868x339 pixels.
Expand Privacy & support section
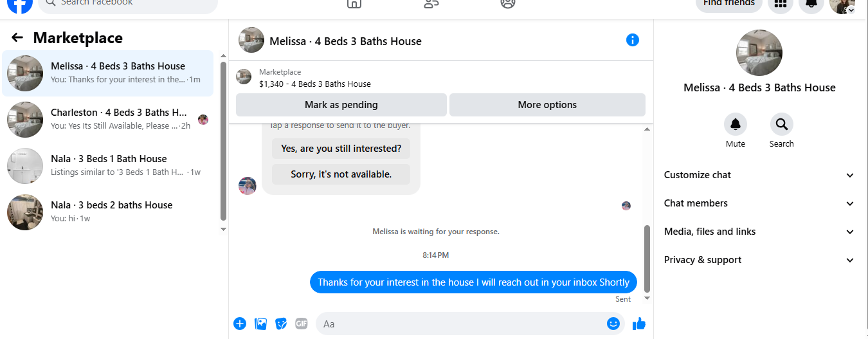coord(759,260)
